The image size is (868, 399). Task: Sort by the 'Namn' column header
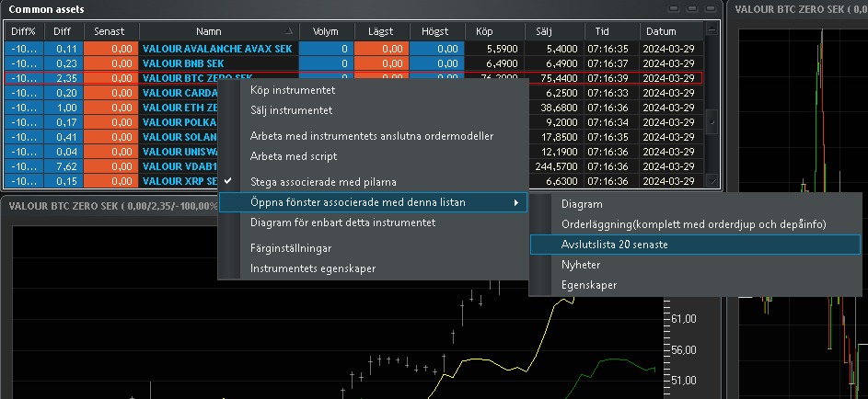(x=219, y=31)
